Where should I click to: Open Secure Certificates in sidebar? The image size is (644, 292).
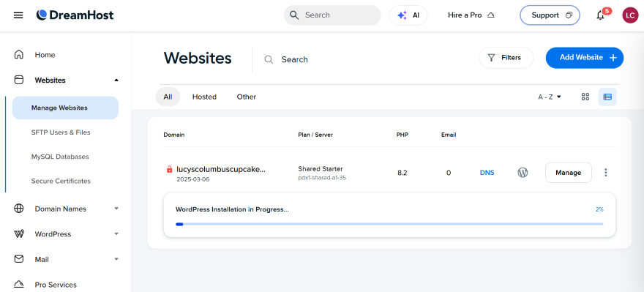pos(61,181)
